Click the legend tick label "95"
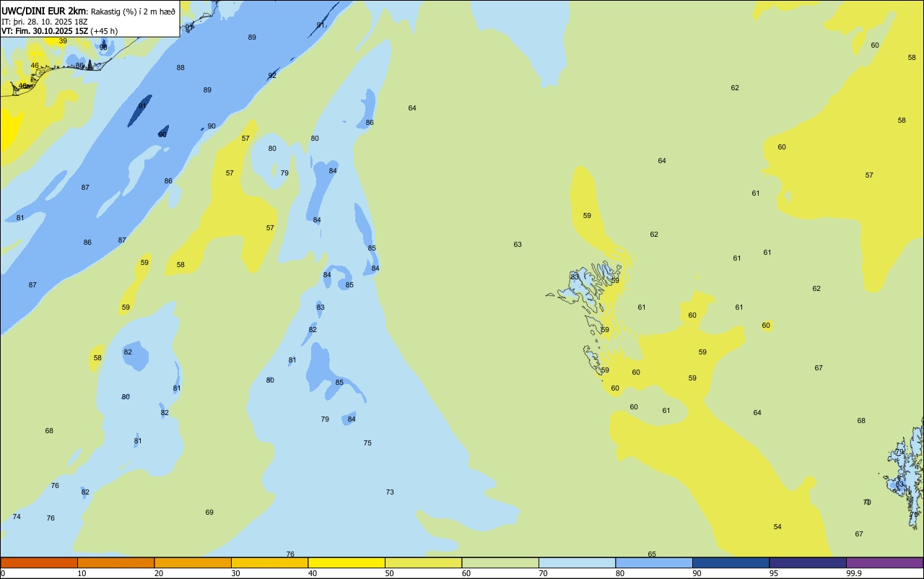This screenshot has height=579, width=924. click(x=774, y=573)
